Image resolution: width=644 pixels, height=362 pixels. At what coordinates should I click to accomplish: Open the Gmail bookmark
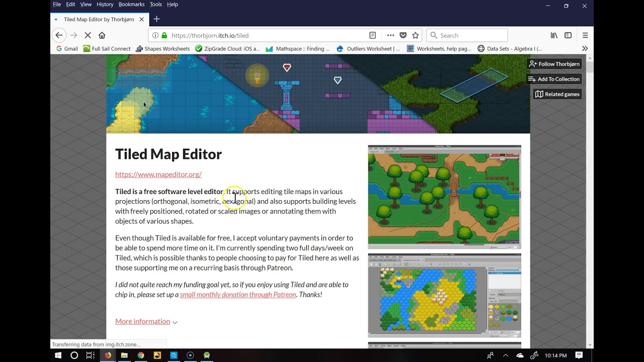point(66,49)
